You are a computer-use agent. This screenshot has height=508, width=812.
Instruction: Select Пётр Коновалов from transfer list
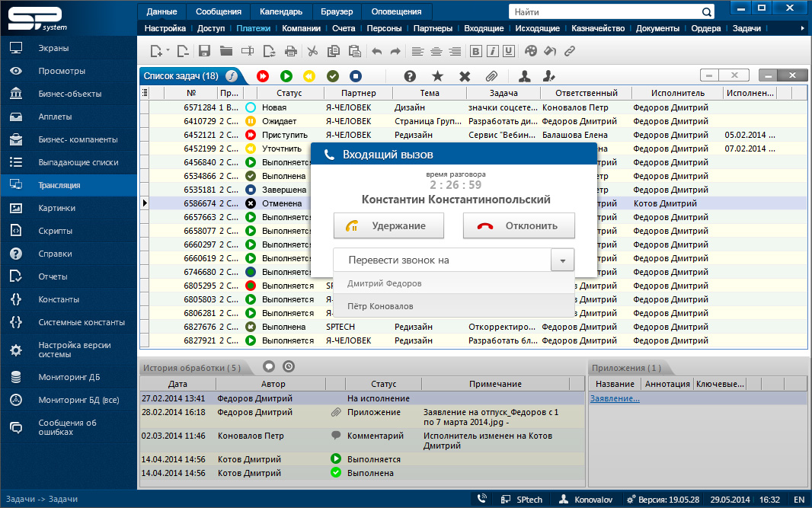click(380, 306)
